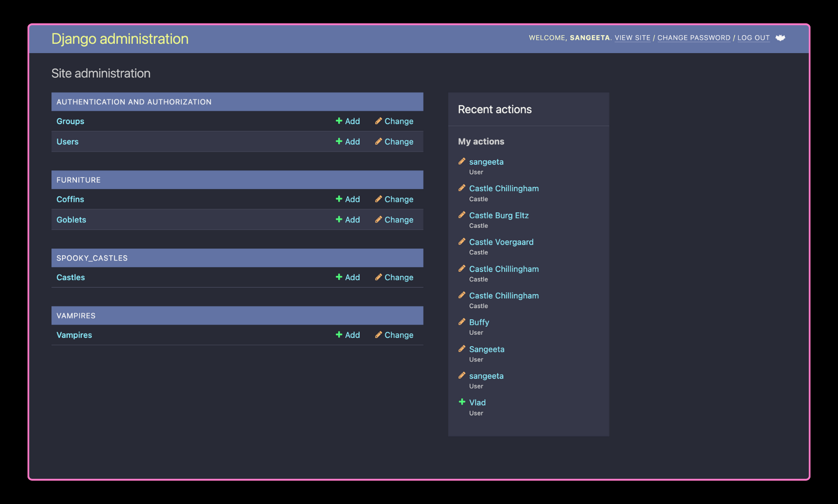Select Buffy in My actions list
This screenshot has height=504, width=838.
click(x=479, y=322)
